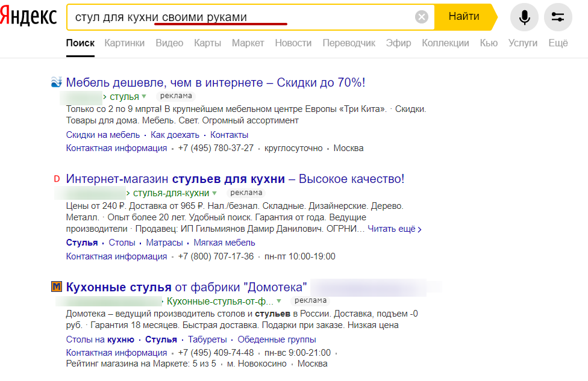Image resolution: width=588 pixels, height=381 pixels.
Task: Click the стулья-для-кухни URL path
Action: coord(171,193)
